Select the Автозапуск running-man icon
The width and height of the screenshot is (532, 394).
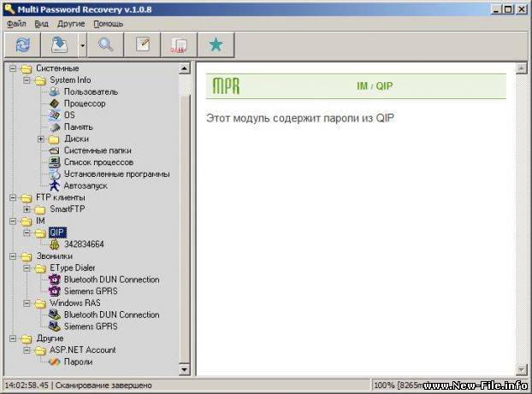pyautogui.click(x=54, y=185)
